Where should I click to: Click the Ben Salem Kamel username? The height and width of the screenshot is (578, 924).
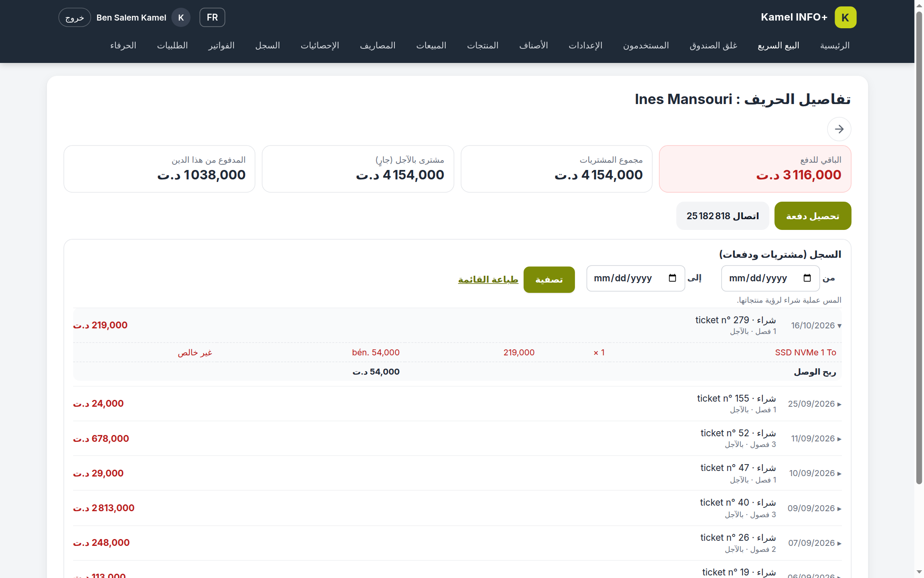131,18
